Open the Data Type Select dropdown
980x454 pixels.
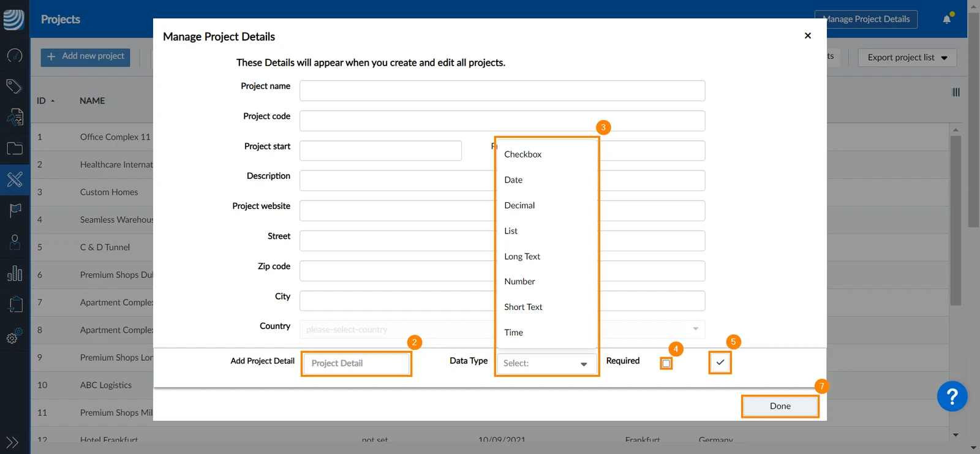point(546,363)
